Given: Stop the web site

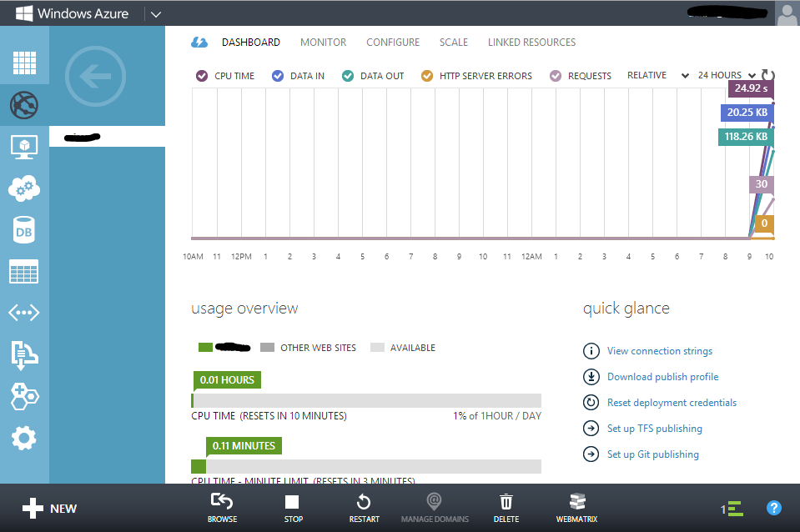Looking at the screenshot, I should pos(293,508).
